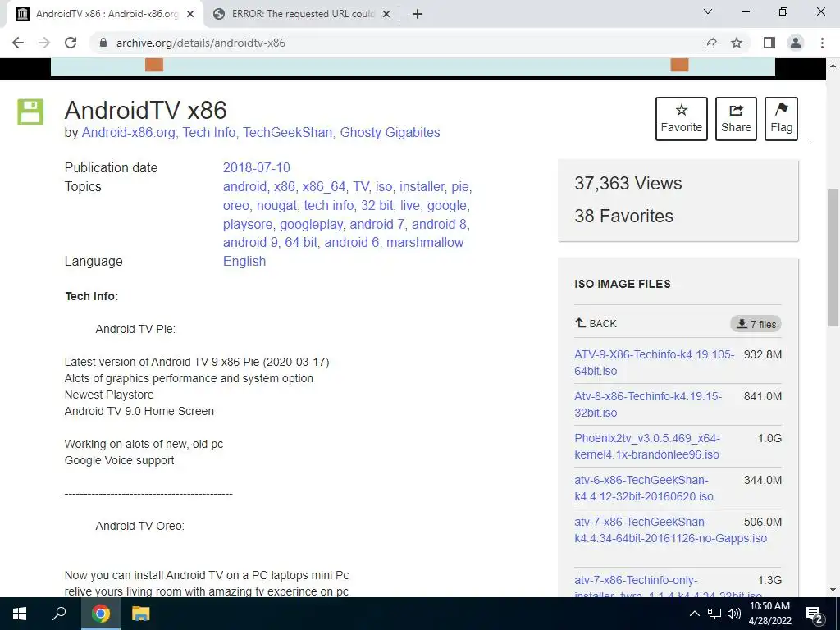The image size is (840, 630).
Task: Download atv-7-x86-Techinfo-only-installer iso
Action: [668, 587]
